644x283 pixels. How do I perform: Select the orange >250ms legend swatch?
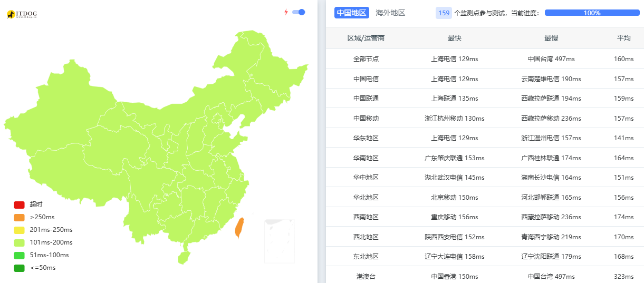(x=20, y=217)
